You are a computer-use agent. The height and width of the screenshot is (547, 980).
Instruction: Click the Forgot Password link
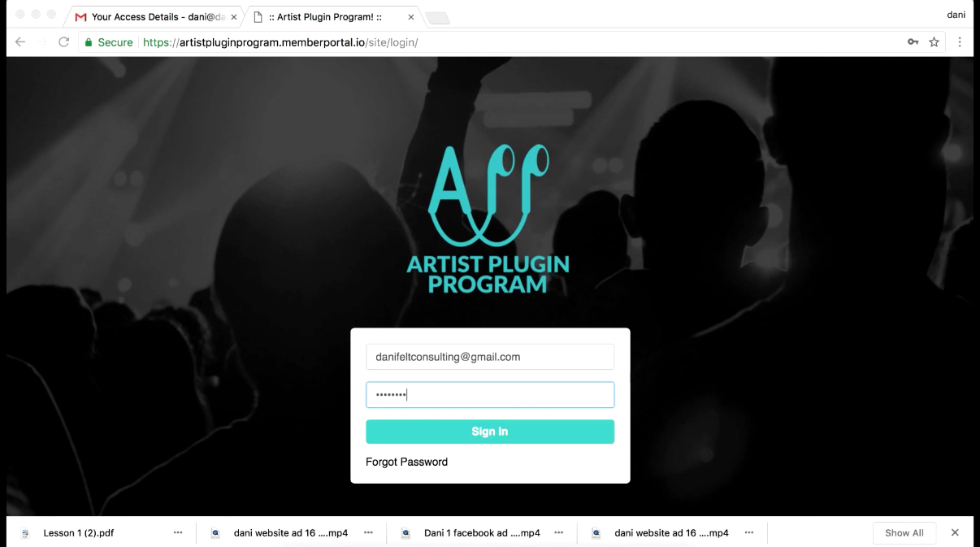[x=406, y=462]
